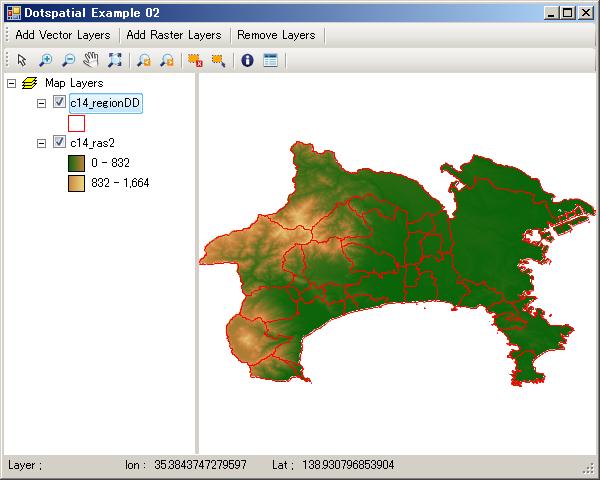Activate the Zoom In tool
Image resolution: width=600 pixels, height=480 pixels.
(45, 60)
